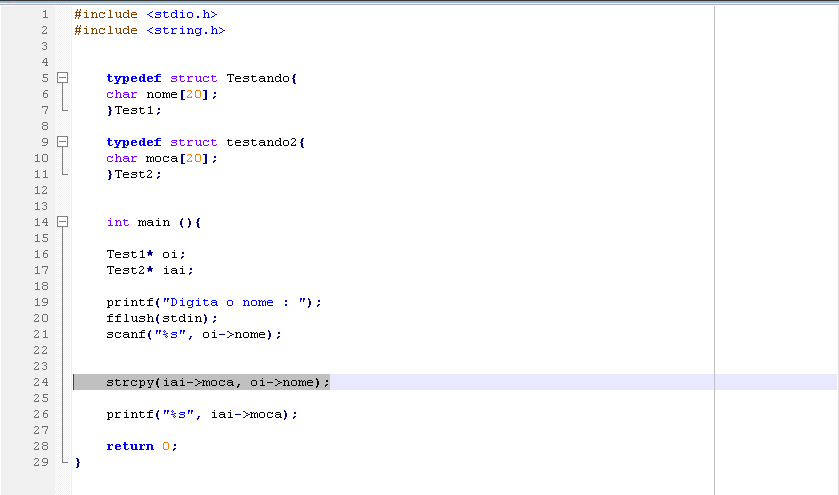Place cursor on 'typedef struct Testando{'
The image size is (839, 495).
[202, 79]
